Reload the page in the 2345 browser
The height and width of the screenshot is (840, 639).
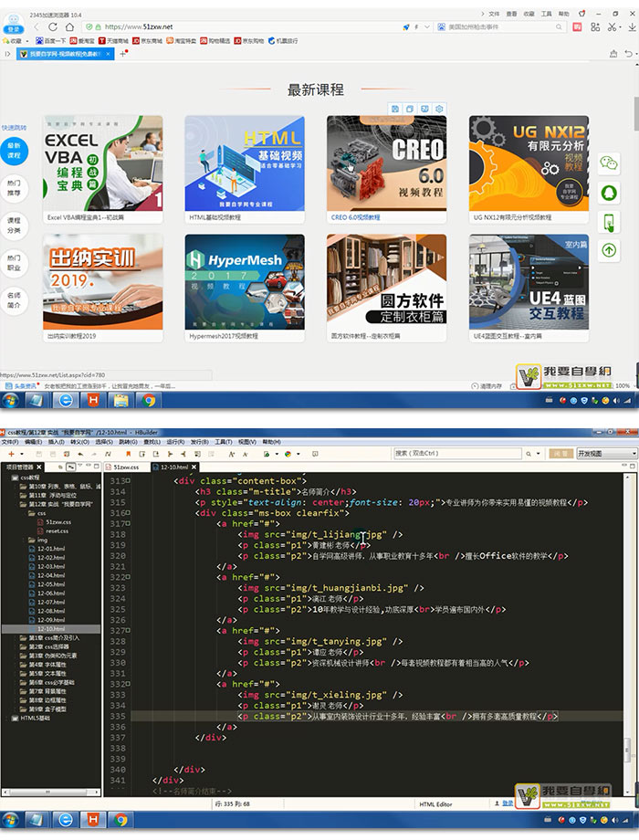53,26
